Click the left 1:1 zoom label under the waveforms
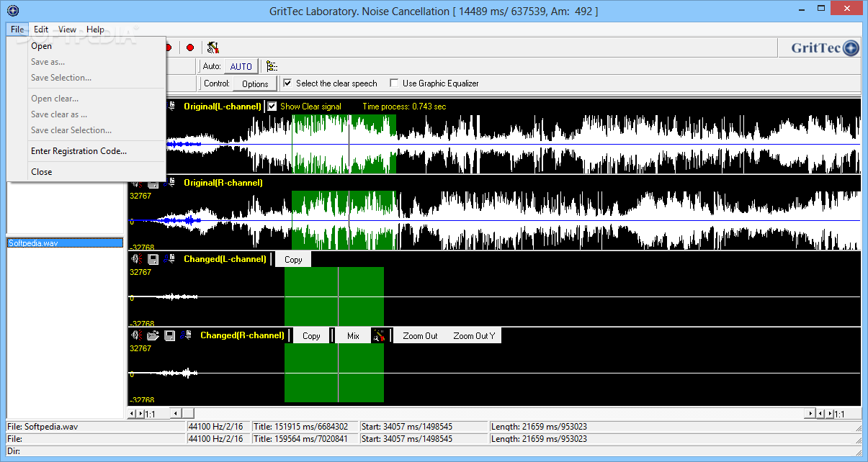 (x=151, y=414)
